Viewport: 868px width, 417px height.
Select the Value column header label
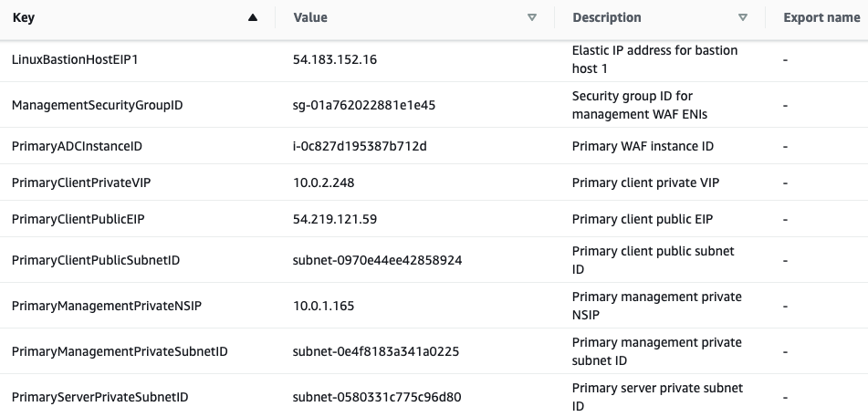310,17
